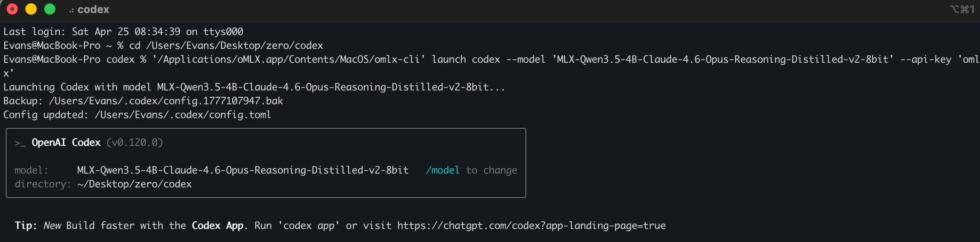Click the ⌥⌘1 shortcut indicator in title bar
This screenshot has width=980, height=242.
[x=962, y=9]
